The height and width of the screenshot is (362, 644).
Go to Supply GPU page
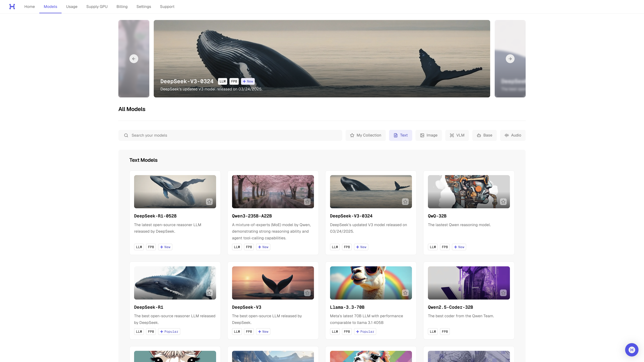pos(97,7)
